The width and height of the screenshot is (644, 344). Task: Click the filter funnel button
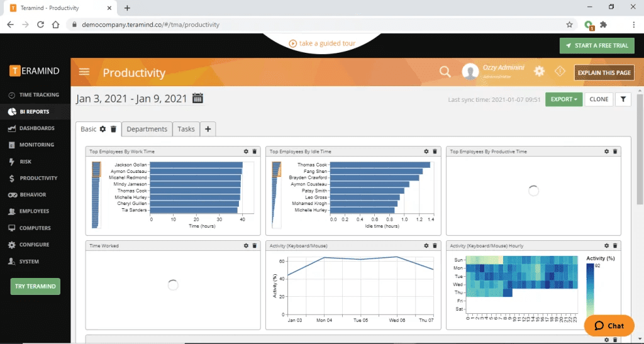pos(623,99)
